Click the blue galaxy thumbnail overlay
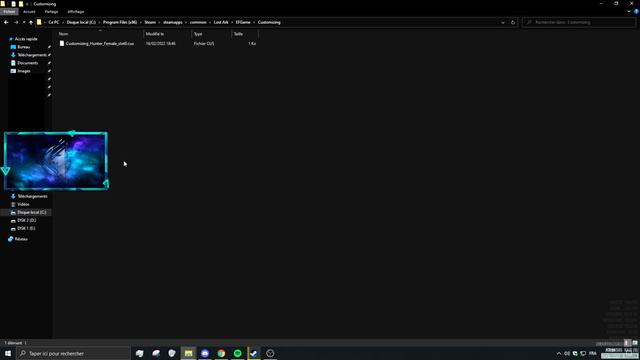 (x=56, y=161)
